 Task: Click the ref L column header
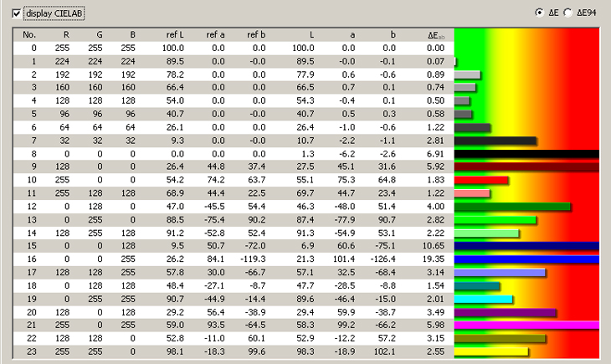point(176,34)
